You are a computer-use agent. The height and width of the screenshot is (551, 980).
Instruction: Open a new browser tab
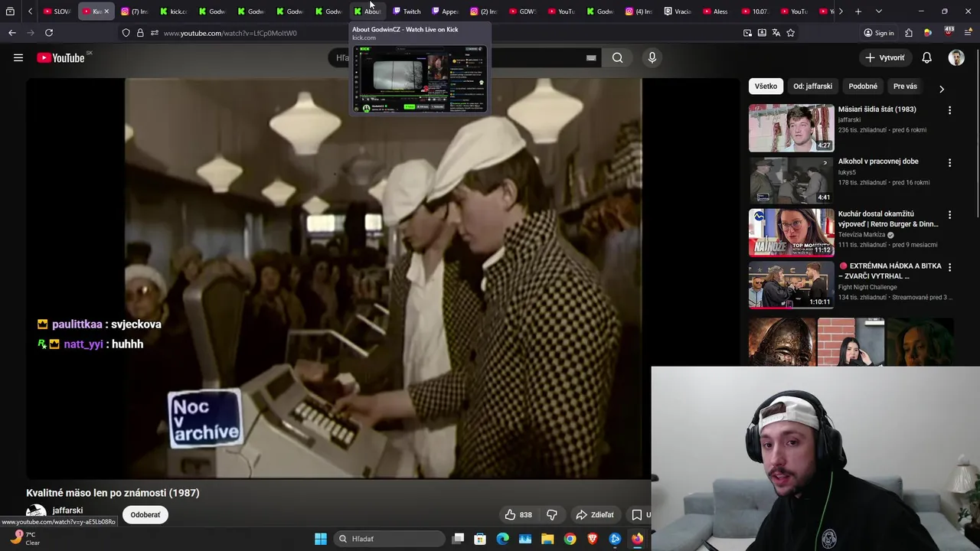858,11
